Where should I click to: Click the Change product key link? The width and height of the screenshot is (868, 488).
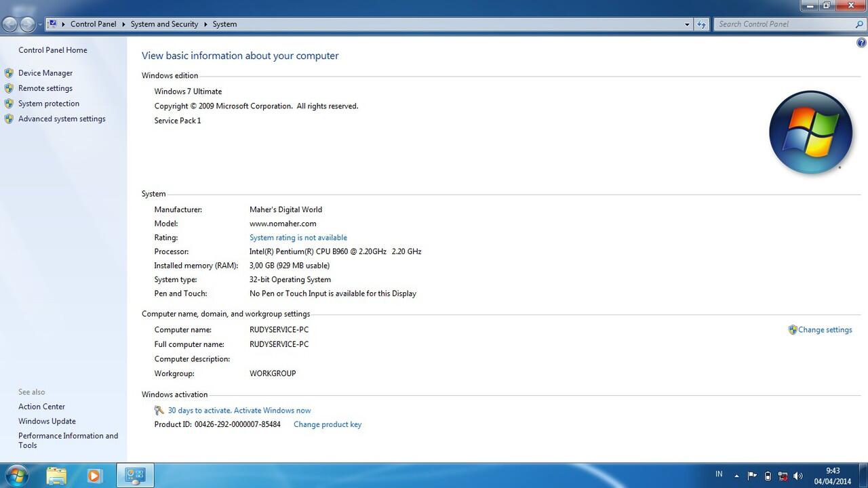click(328, 424)
